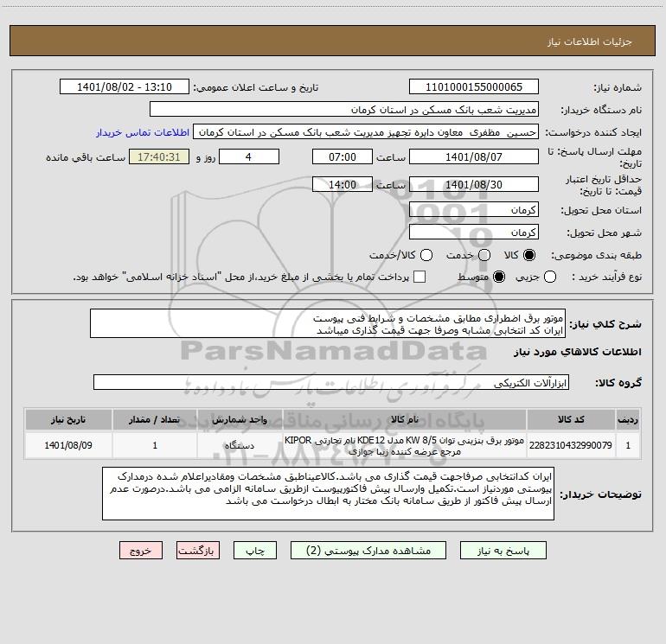Click the remaining days field showing 4
666x644 pixels.
pos(249,157)
